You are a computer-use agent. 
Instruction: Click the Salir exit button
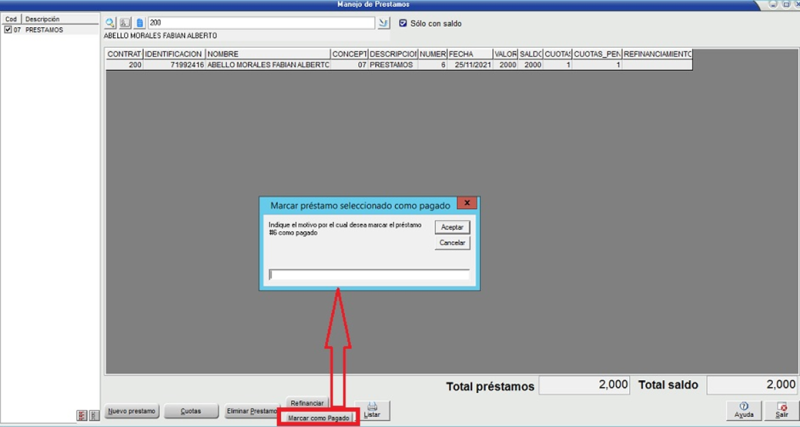point(781,410)
